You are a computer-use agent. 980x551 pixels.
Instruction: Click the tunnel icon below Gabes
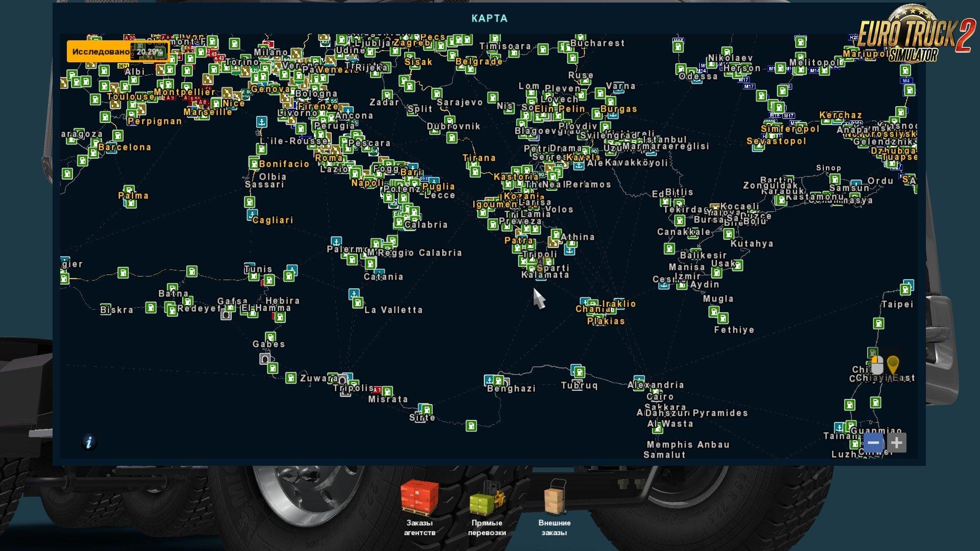coord(264,359)
